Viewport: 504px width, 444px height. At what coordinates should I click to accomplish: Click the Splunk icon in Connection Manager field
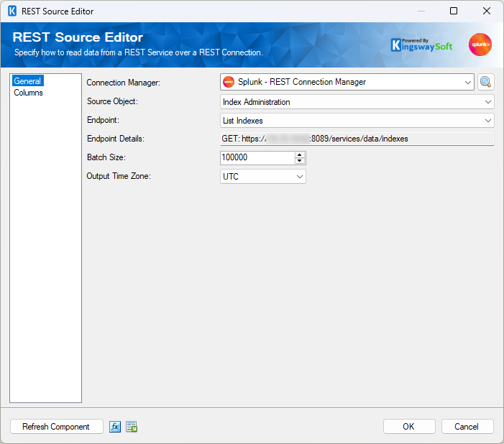[x=229, y=82]
